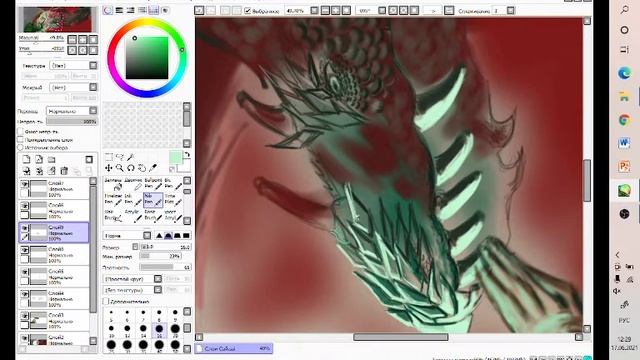Select the hand pan tool
Image resolution: width=640 pixels, height=360 pixels.
(x=142, y=168)
